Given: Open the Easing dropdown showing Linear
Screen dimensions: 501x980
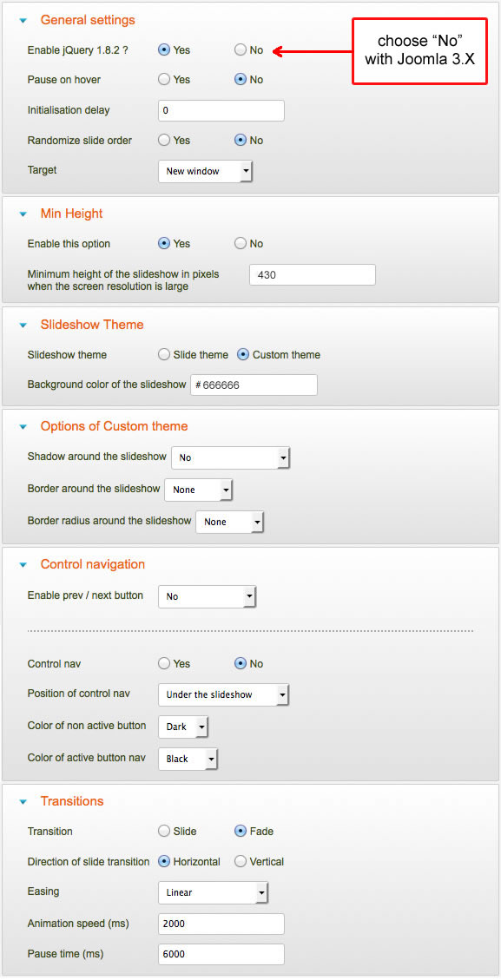Looking at the screenshot, I should click(214, 892).
